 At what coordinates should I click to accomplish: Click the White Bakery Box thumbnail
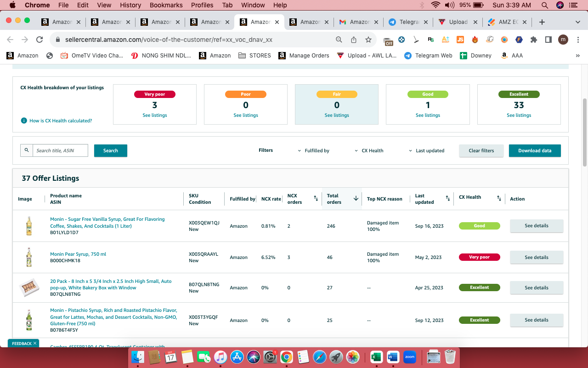coord(29,287)
